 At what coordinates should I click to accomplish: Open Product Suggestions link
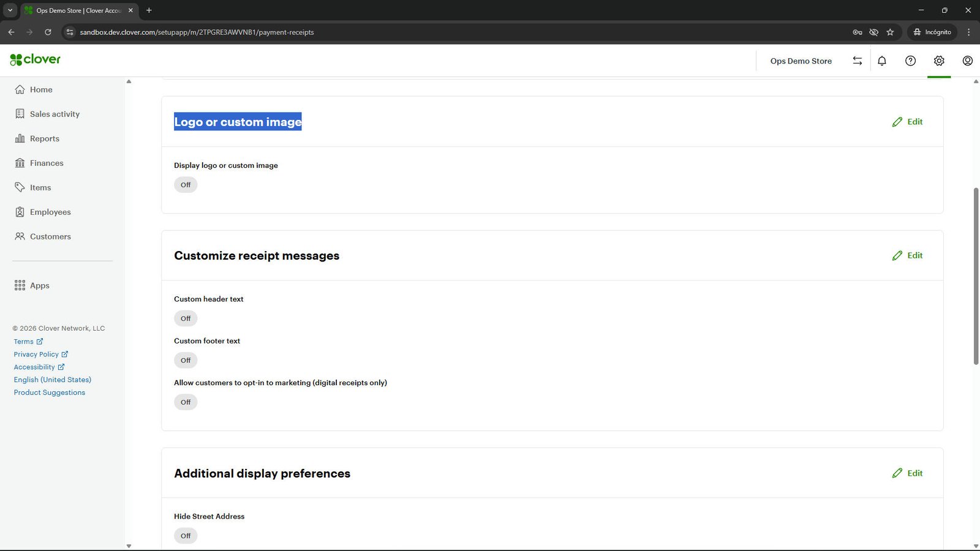50,392
